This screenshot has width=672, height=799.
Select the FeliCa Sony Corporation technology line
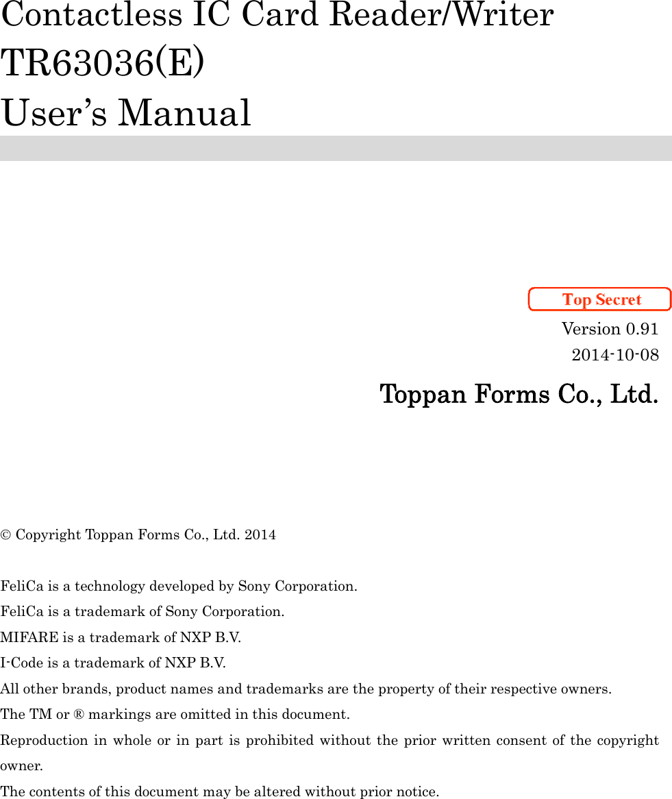click(x=179, y=586)
